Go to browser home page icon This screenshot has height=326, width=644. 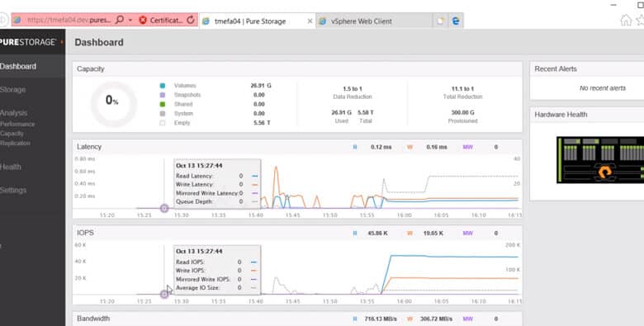(626, 20)
